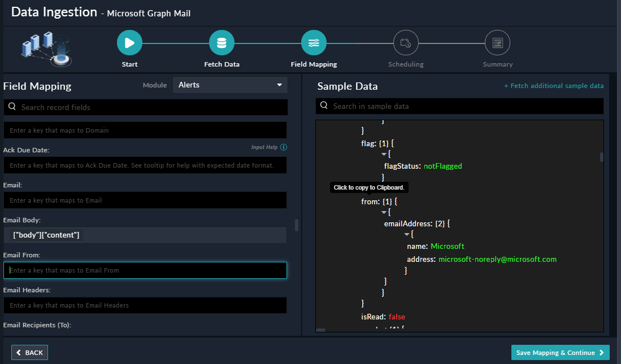Click Fetch additional sample data link
This screenshot has height=364, width=621.
pos(554,86)
